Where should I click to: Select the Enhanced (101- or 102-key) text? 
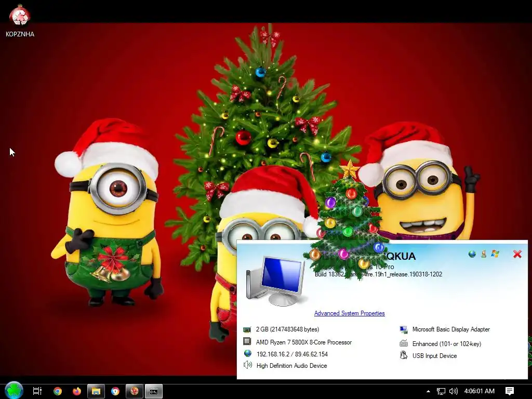(446, 344)
